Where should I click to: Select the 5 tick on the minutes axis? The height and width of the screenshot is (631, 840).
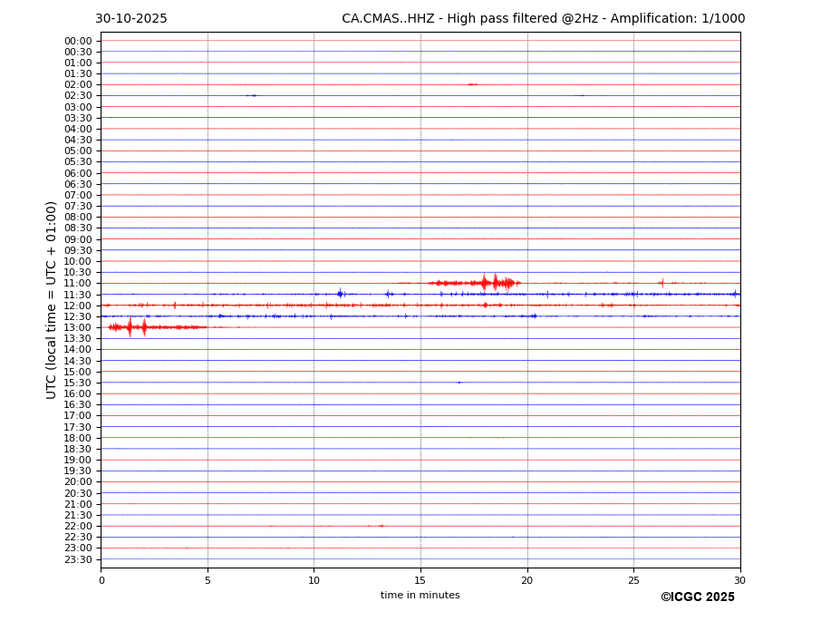[208, 580]
